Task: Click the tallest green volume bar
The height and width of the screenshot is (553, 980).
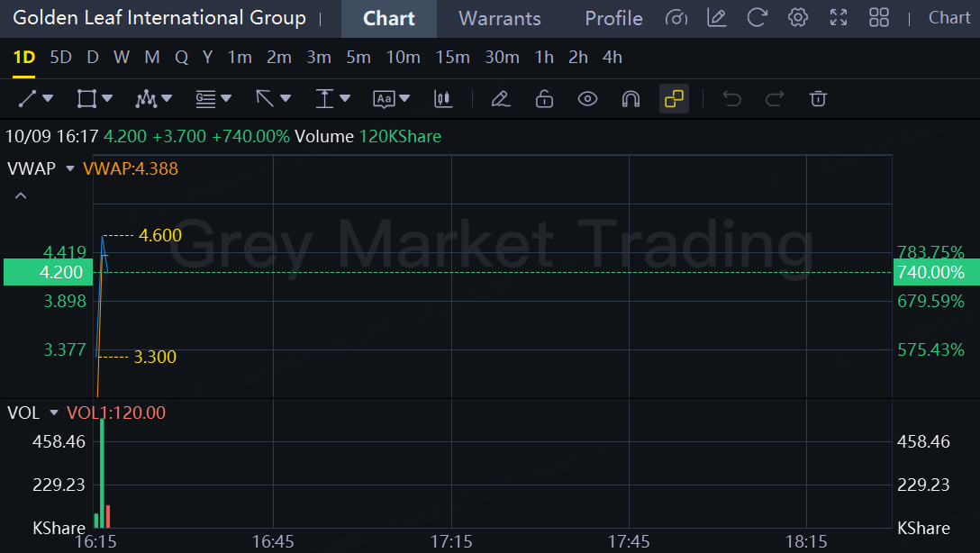Action: tap(102, 473)
